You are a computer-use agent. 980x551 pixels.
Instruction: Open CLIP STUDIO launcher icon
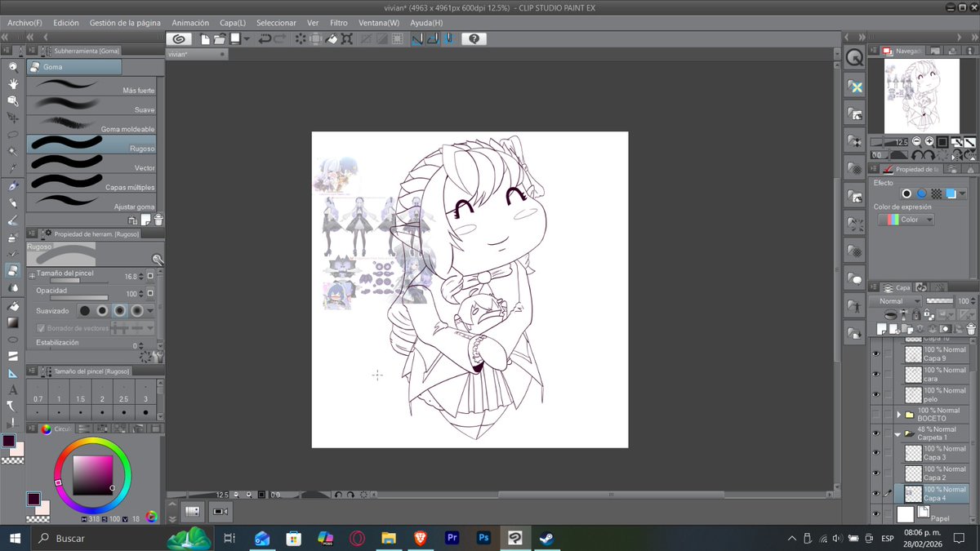click(x=179, y=38)
